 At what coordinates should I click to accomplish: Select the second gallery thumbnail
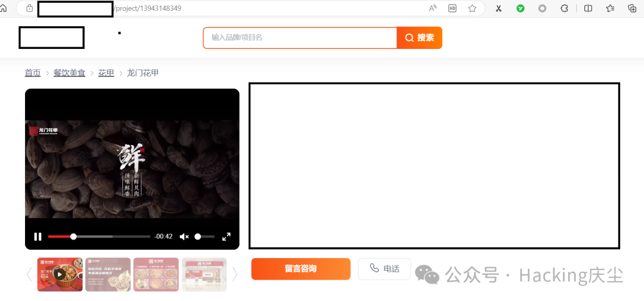click(x=108, y=274)
